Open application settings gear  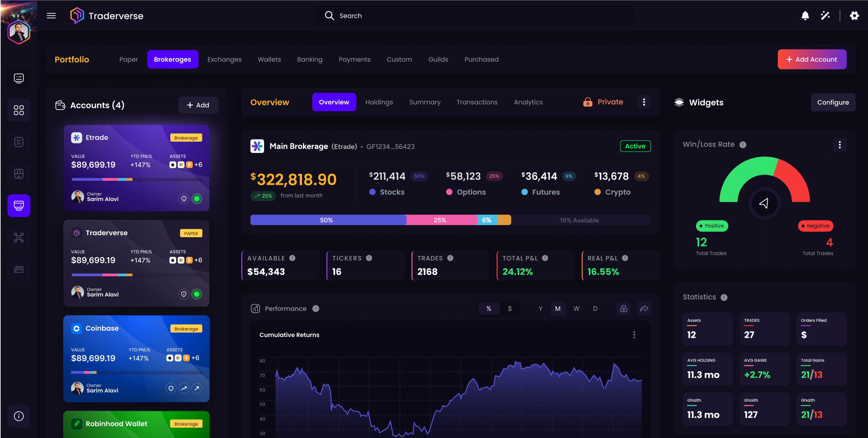854,16
